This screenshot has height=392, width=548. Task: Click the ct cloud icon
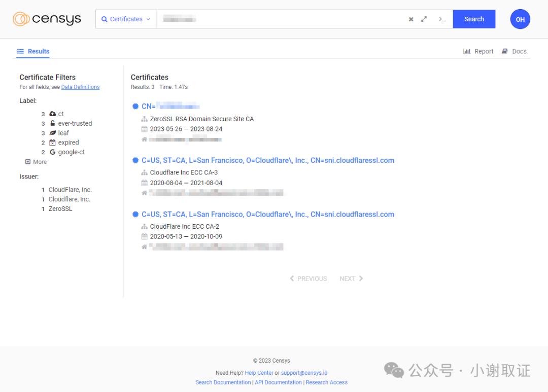tap(52, 114)
